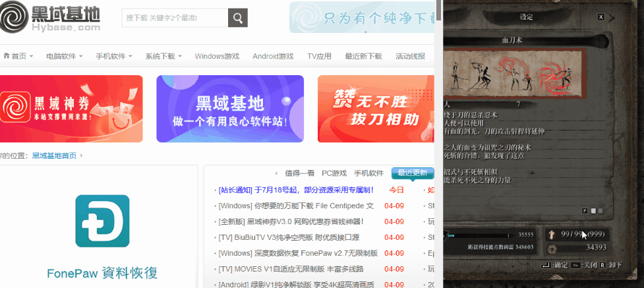This screenshot has height=288, width=644.
Task: Click the Enter key 确定 prompt
Action: 554,266
